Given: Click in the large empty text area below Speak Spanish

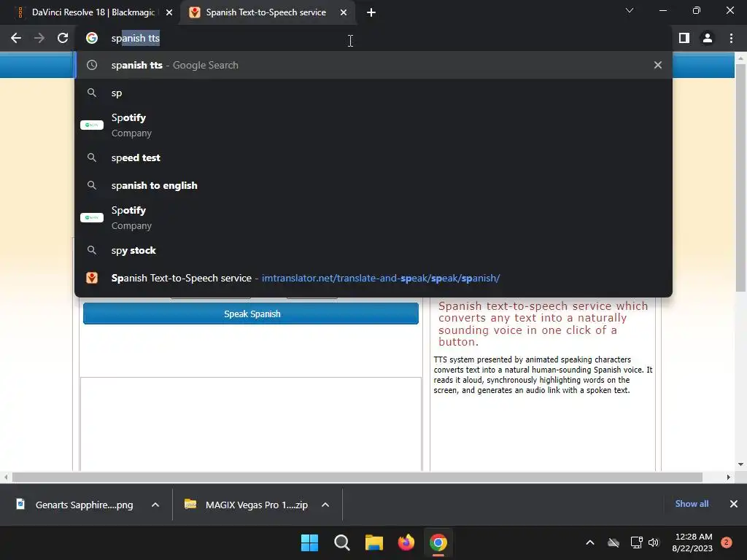Looking at the screenshot, I should [251, 424].
